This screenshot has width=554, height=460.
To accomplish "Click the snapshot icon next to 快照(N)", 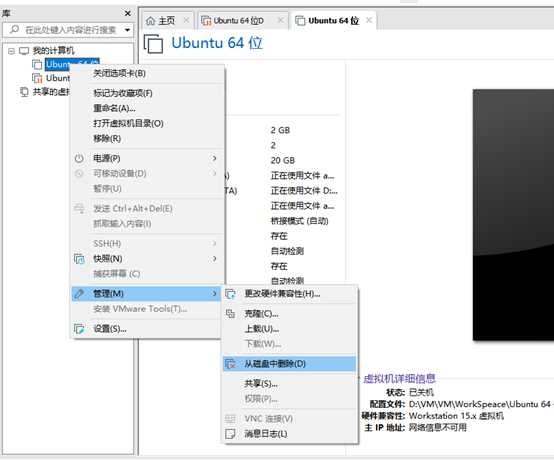I will click(79, 259).
